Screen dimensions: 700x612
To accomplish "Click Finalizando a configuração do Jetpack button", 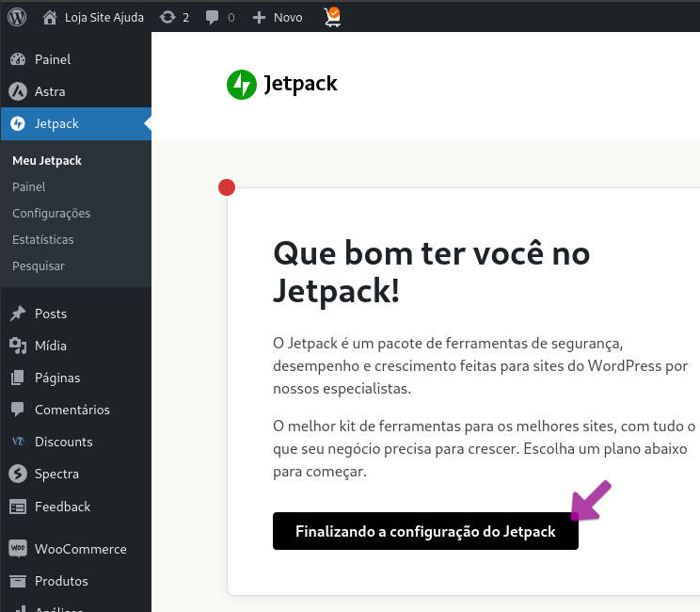I will tap(425, 531).
